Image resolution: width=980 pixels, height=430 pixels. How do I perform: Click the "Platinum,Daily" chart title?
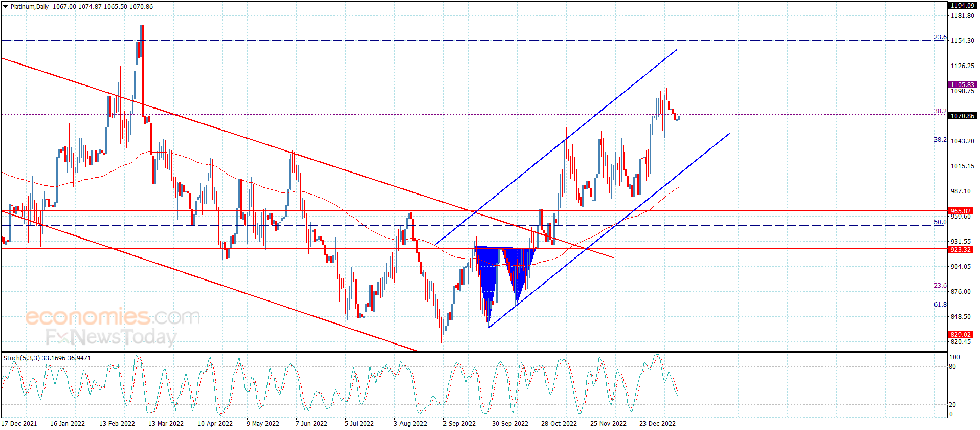tap(30, 7)
